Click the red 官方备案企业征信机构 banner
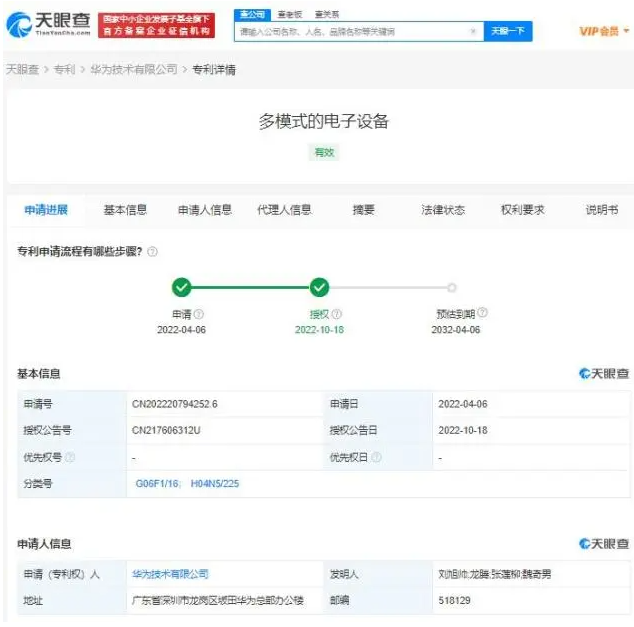Viewport: 634px width, 627px height. (x=156, y=25)
